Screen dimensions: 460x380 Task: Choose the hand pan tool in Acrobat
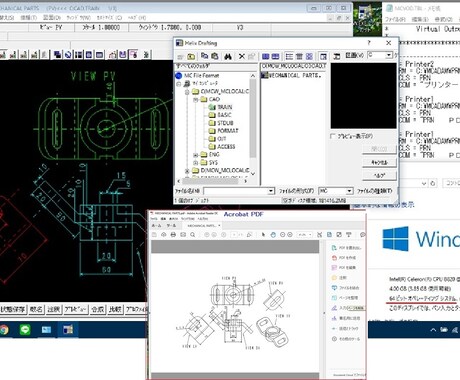point(273,235)
